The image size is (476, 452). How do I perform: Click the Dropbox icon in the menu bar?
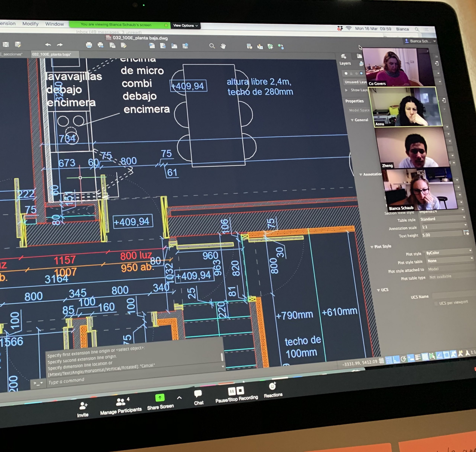pos(340,28)
